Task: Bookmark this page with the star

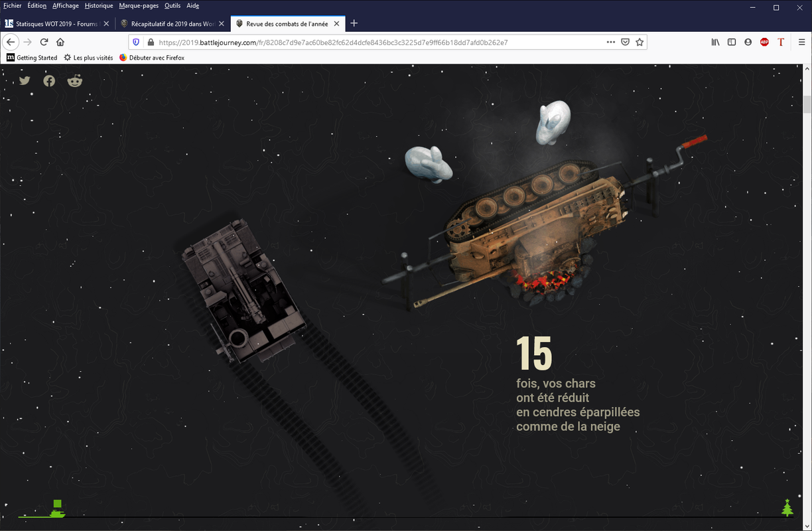Action: (640, 42)
